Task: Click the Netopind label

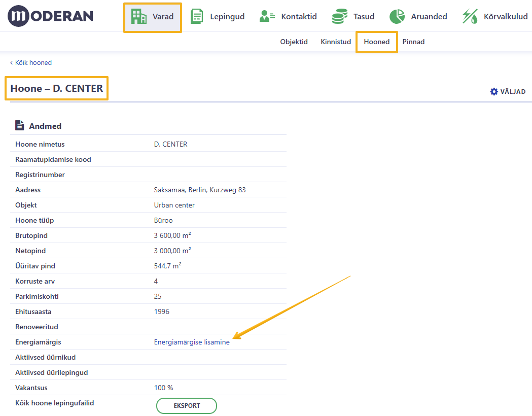Action: click(30, 251)
